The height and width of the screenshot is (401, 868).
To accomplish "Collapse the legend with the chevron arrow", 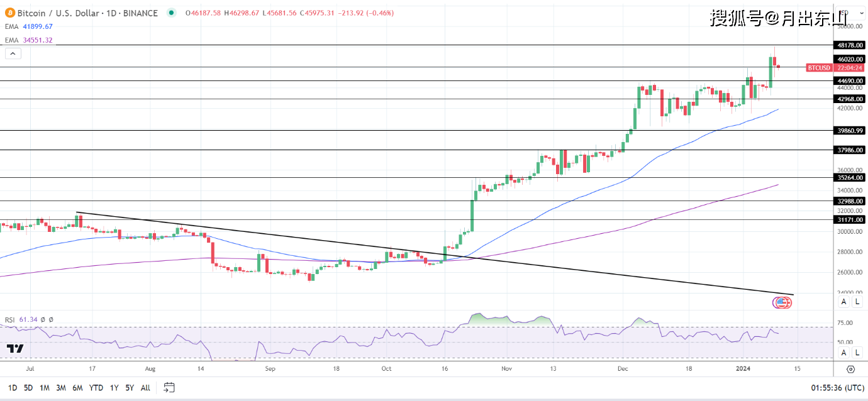I will pyautogui.click(x=13, y=53).
